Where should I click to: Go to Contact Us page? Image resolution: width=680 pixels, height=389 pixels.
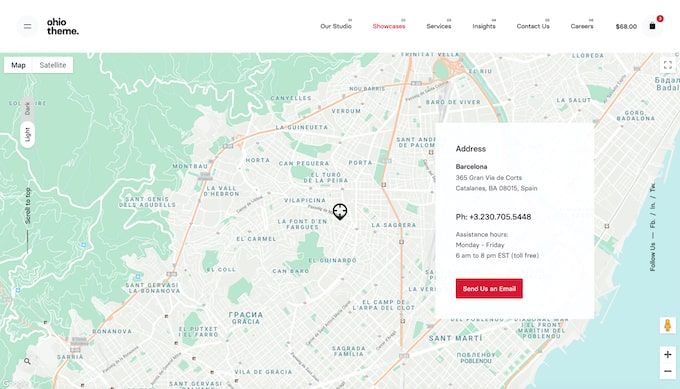[x=533, y=26]
